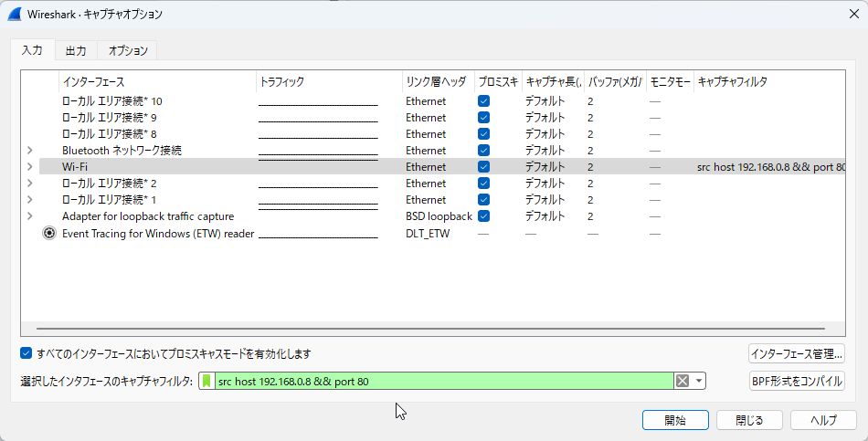Click in the capture filter input field
Viewport: 868px width, 441px height.
445,381
